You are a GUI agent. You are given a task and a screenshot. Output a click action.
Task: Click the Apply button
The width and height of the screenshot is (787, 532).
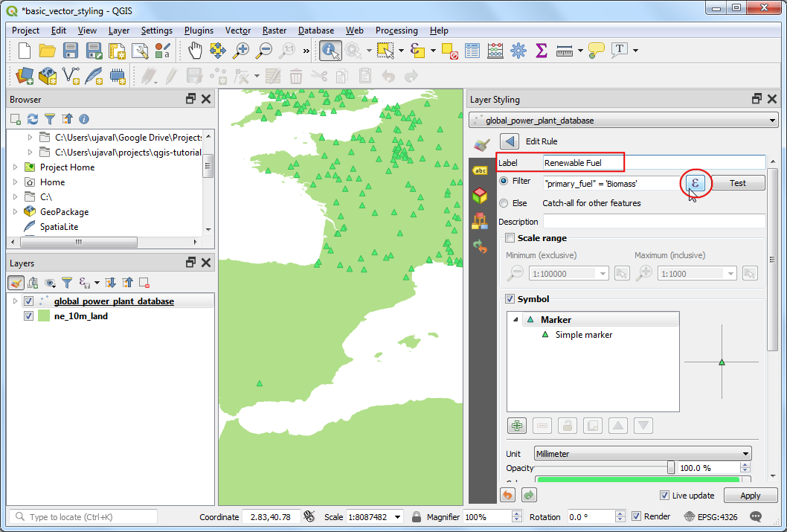[x=751, y=496]
